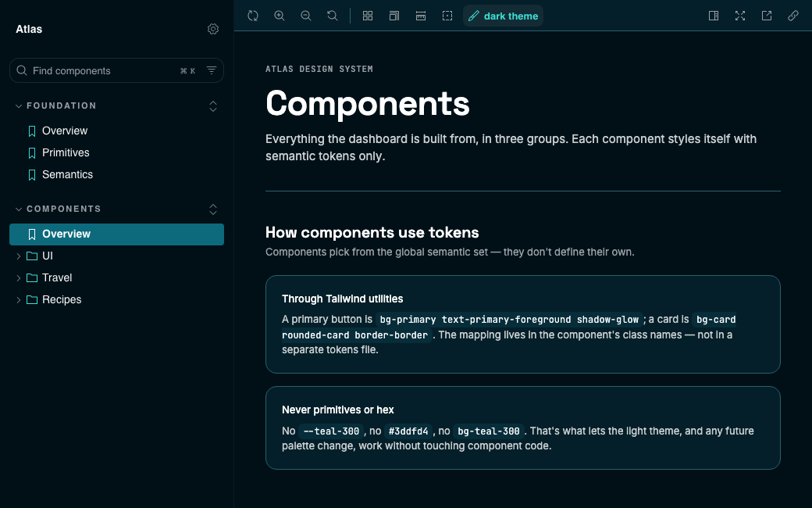This screenshot has height=508, width=812.
Task: Click the Recipes folder icon
Action: coord(32,299)
